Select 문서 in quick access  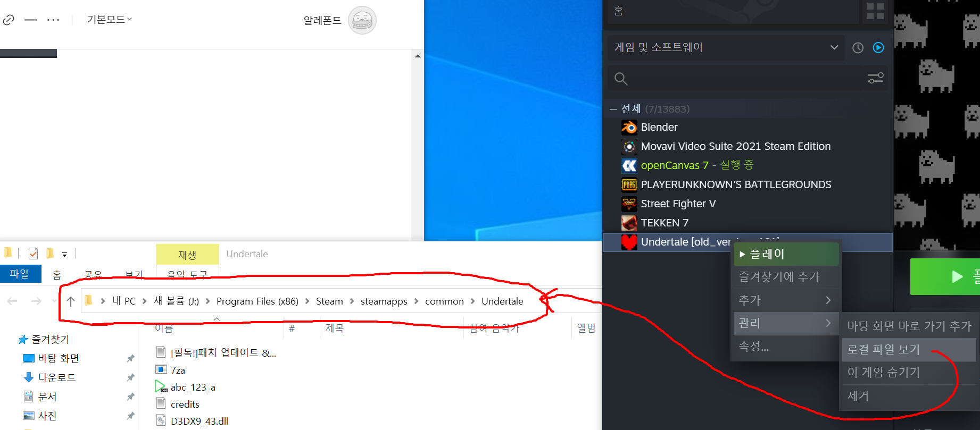coord(47,397)
